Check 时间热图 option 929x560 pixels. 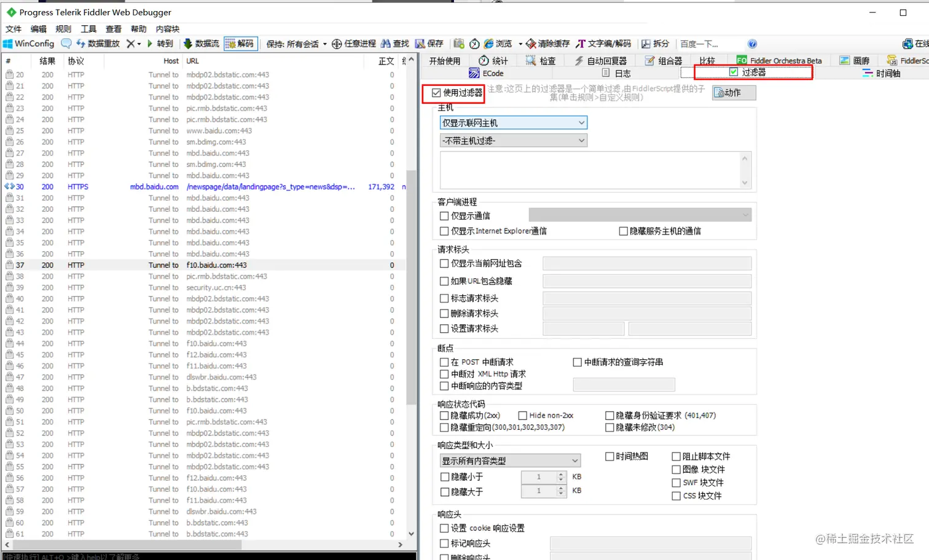[x=610, y=457]
